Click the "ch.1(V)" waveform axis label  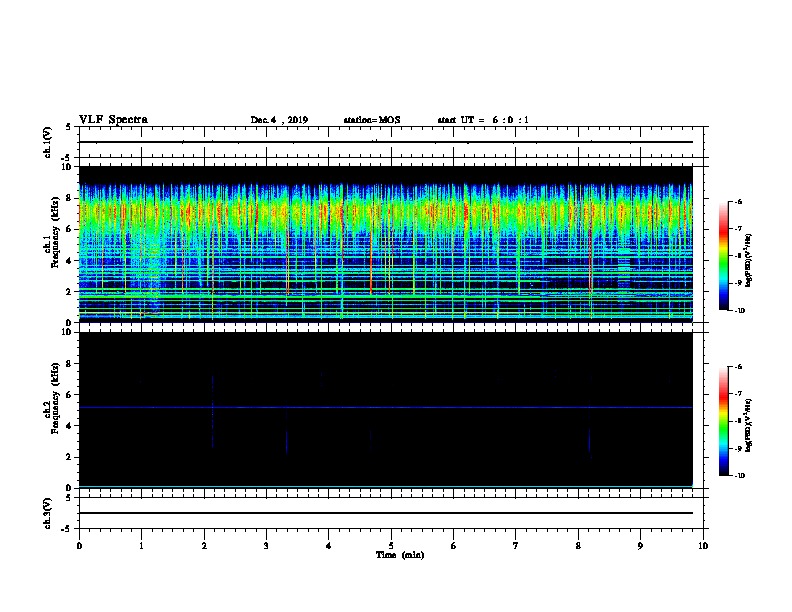pyautogui.click(x=48, y=142)
